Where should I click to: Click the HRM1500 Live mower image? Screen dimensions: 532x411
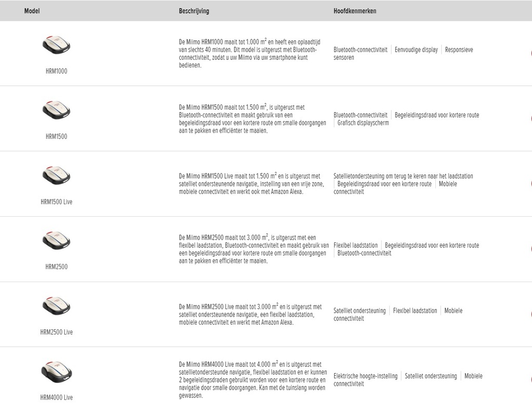[x=56, y=176]
